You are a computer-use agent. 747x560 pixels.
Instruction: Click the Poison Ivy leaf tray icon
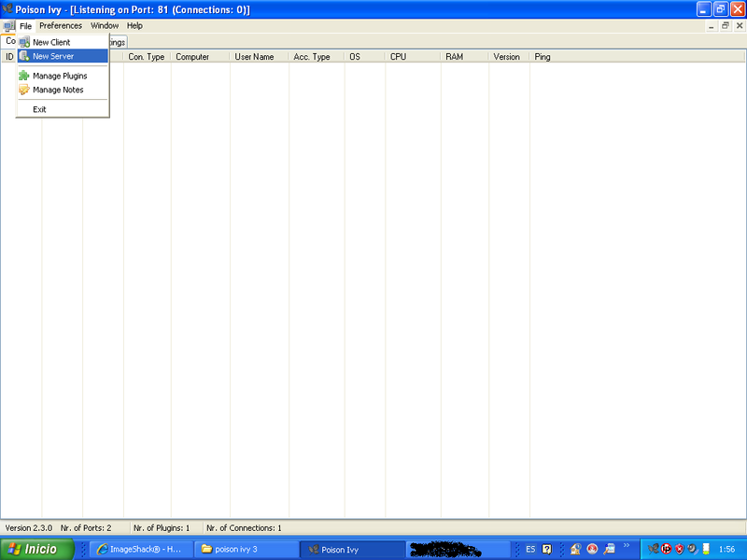click(653, 549)
